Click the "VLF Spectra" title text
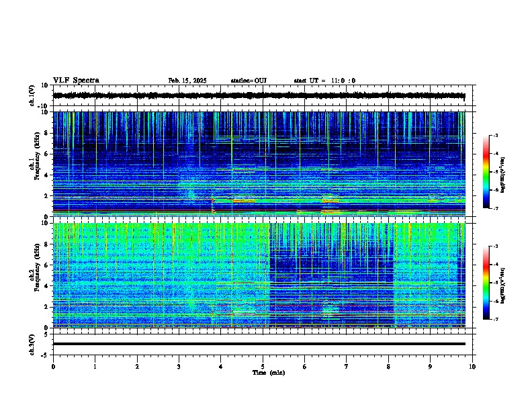Screen dimensions: 532x411 [x=76, y=80]
